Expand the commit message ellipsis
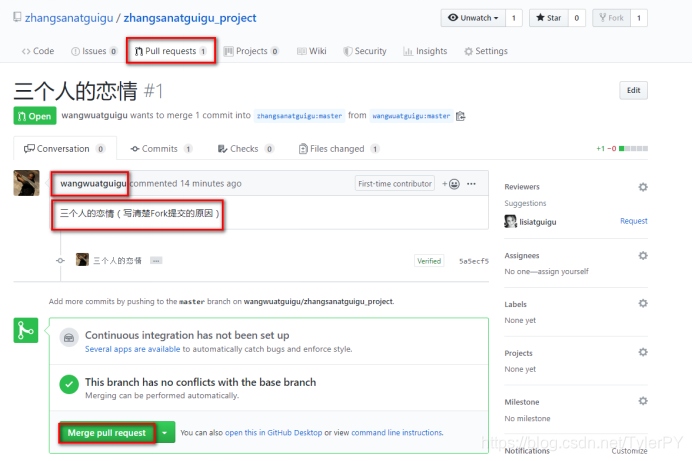Viewport: 693px width, 461px height. [156, 261]
